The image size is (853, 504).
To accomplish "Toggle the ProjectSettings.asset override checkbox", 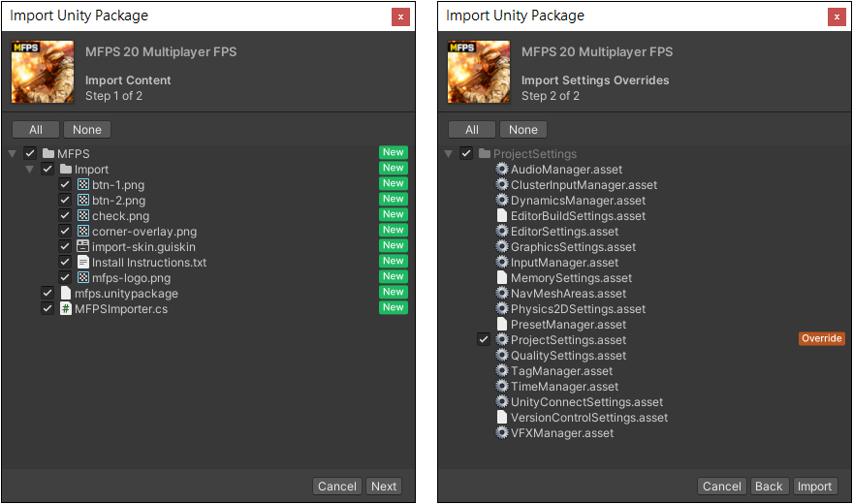I will pyautogui.click(x=484, y=340).
